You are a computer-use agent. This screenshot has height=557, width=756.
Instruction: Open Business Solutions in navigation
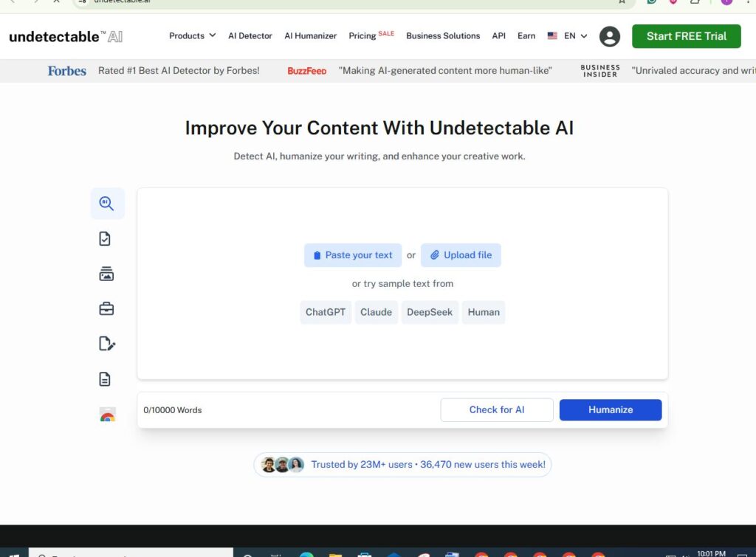point(443,35)
